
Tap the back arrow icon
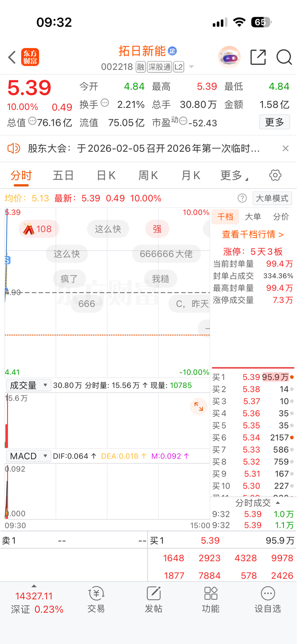click(12, 57)
